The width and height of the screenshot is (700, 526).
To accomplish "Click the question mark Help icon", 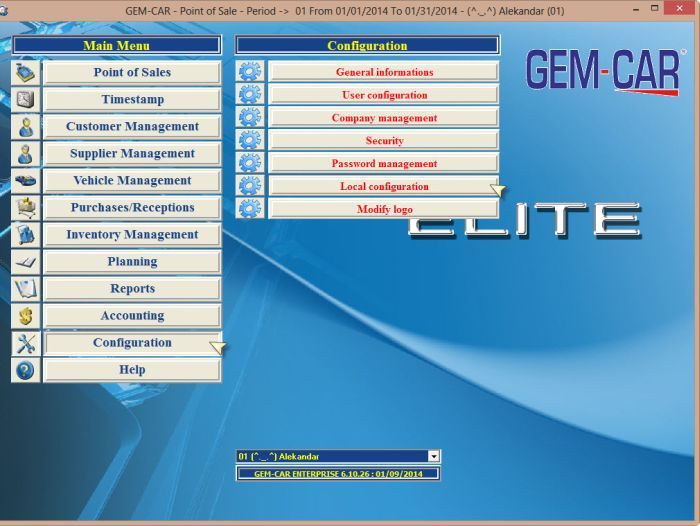I will pos(26,370).
